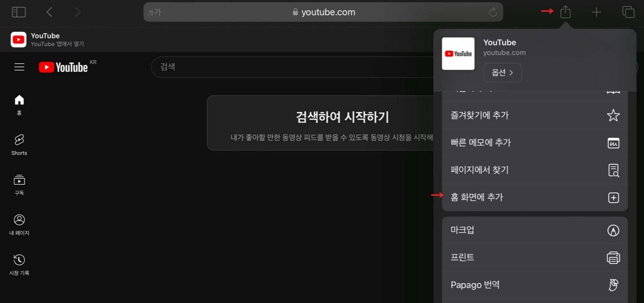644x303 pixels.
Task: Click the printer icon beside 프린트
Action: pyautogui.click(x=613, y=257)
